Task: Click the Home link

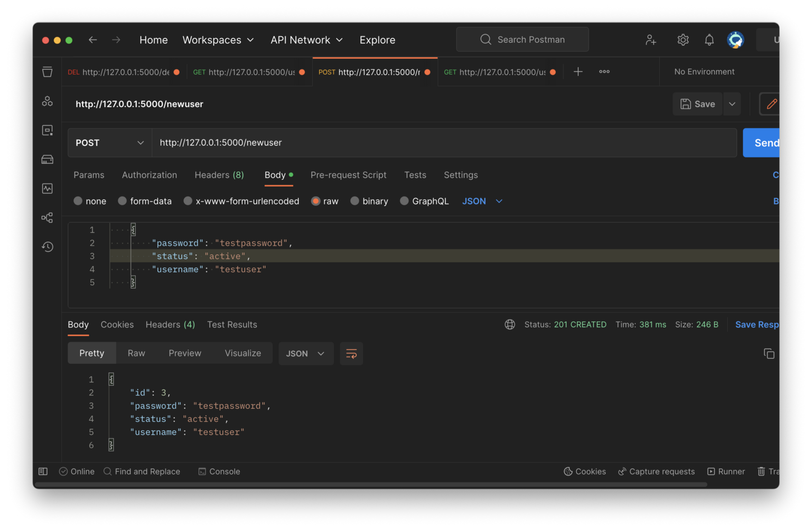Action: 154,40
